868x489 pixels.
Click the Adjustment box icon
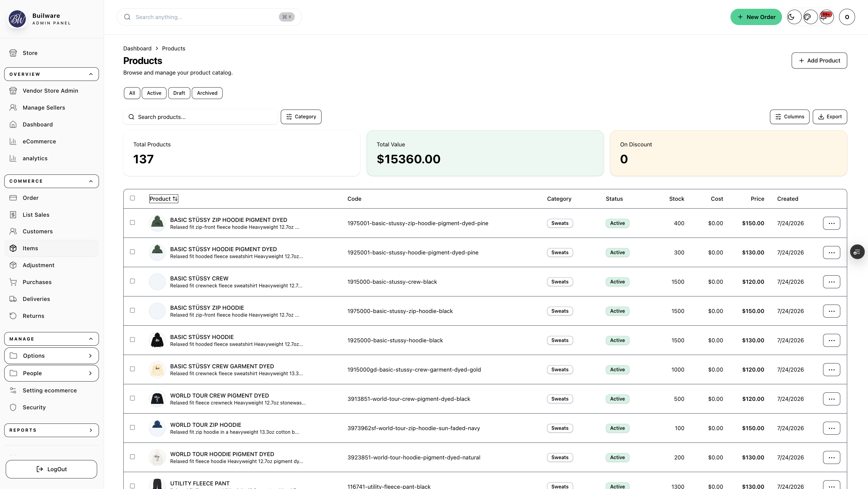click(x=13, y=265)
